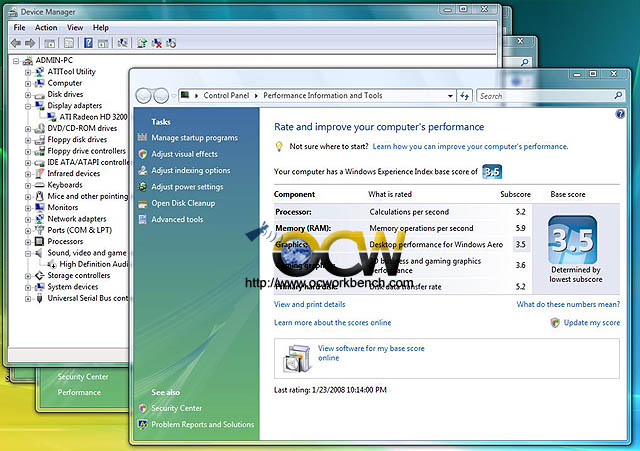Screen dimensions: 640x451
Task: Select Infrared devices in device tree
Action: point(73,173)
